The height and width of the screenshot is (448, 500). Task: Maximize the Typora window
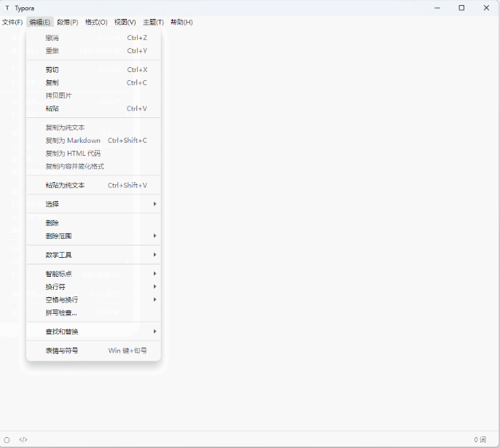[x=461, y=8]
